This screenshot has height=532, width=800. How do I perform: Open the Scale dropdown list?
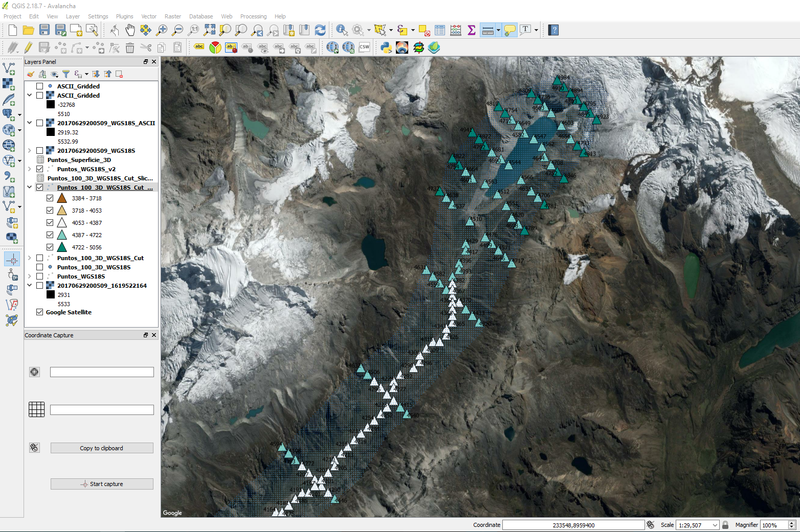pos(715,525)
